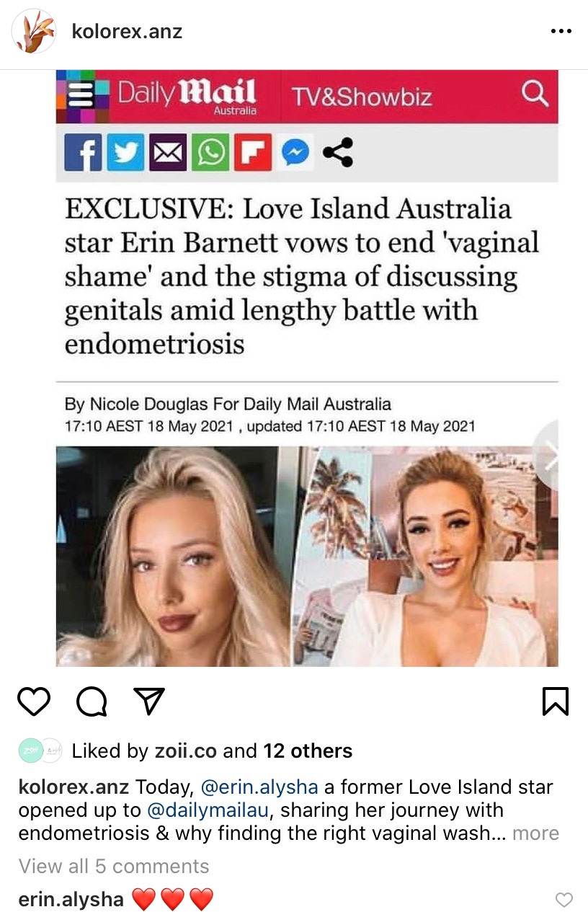
Task: Tap the Daily Mail search magnifier icon
Action: pyautogui.click(x=534, y=94)
